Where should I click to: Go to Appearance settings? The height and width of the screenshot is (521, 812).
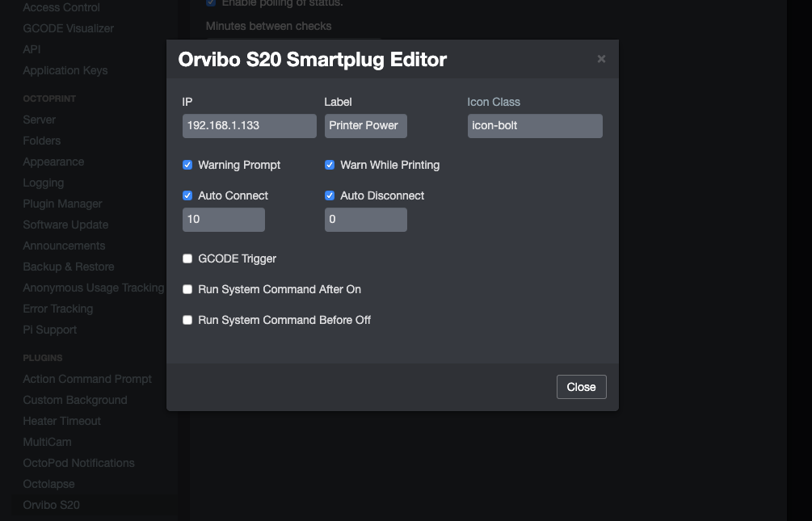click(x=53, y=162)
